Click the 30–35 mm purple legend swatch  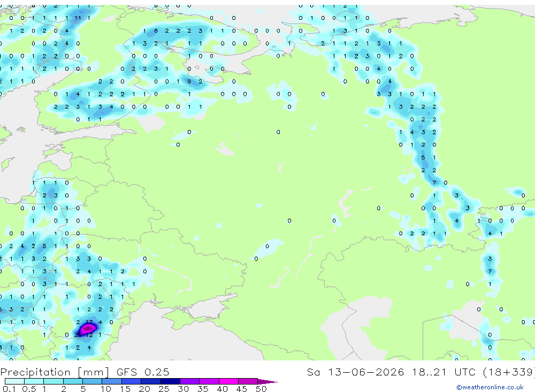click(189, 381)
